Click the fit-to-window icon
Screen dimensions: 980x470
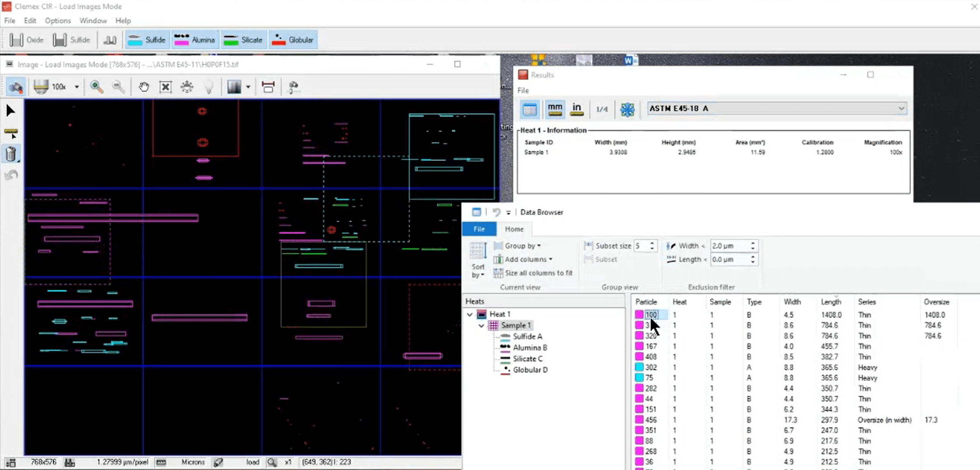pos(165,87)
